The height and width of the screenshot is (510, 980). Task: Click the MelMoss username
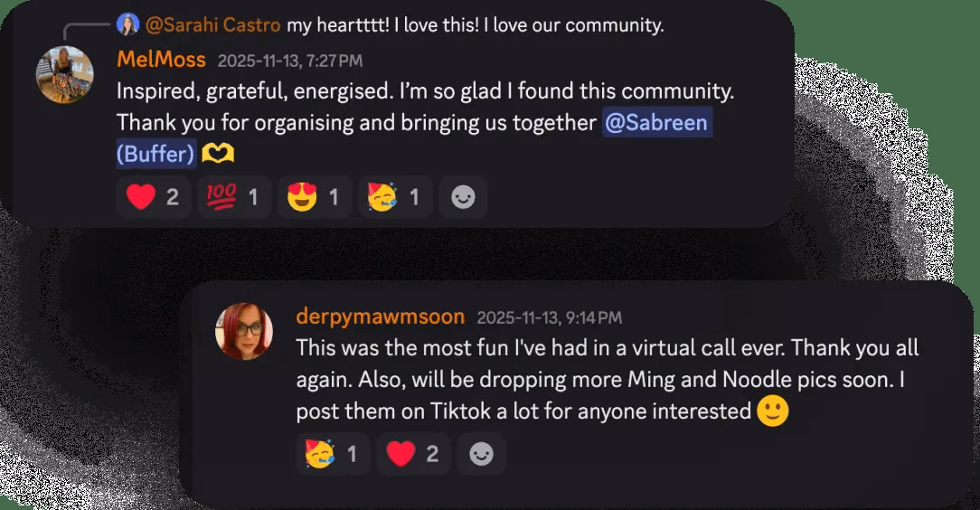(161, 60)
